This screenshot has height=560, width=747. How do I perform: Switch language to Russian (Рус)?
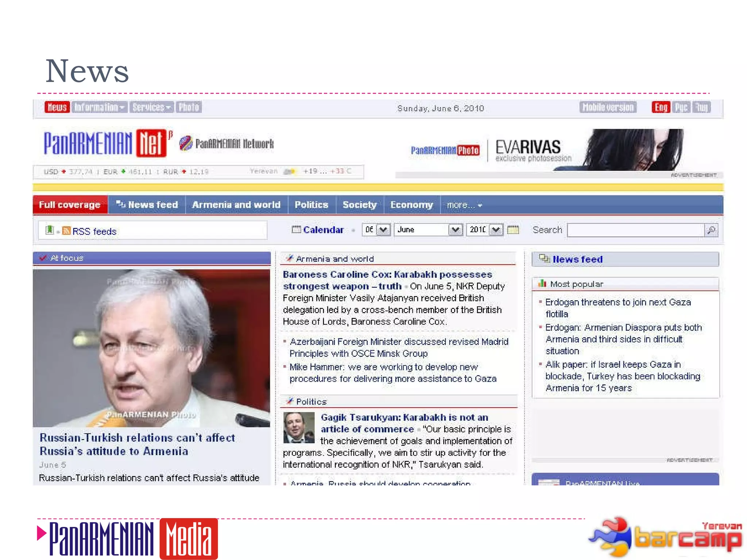(681, 107)
